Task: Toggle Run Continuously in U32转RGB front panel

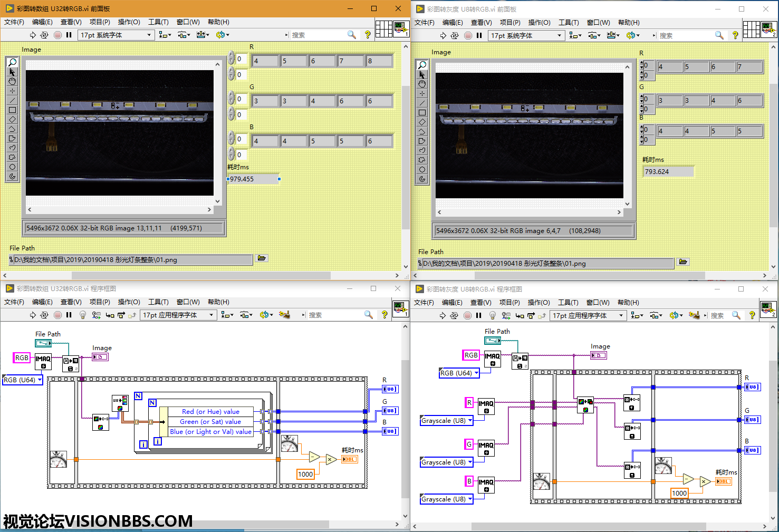Action: (x=44, y=35)
